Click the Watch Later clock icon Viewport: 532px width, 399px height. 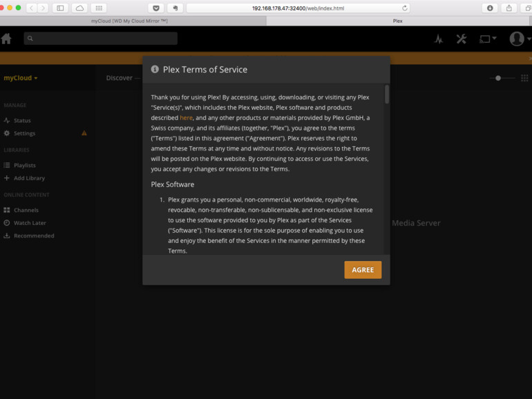click(6, 223)
